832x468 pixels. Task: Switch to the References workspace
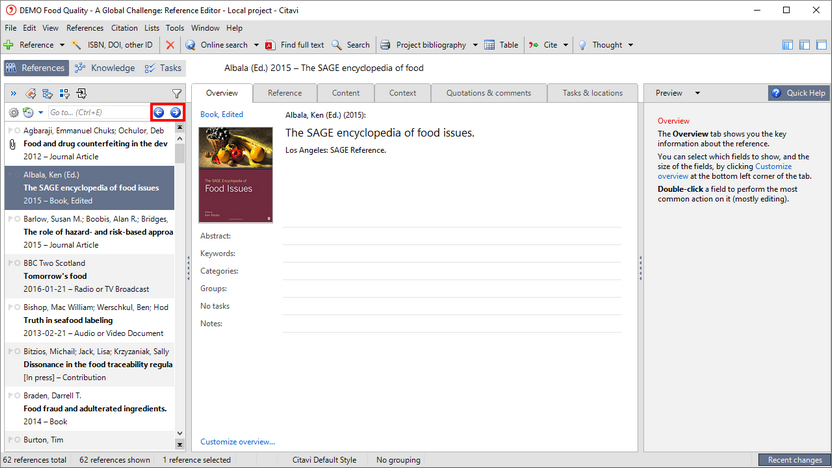(37, 68)
